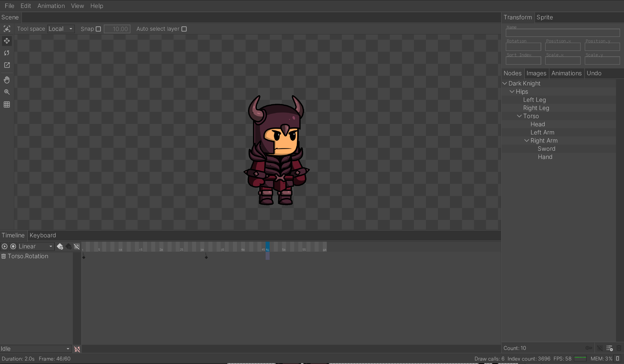Click the snap value field showing 10.00
Screen dimensions: 624x364
coord(117,29)
